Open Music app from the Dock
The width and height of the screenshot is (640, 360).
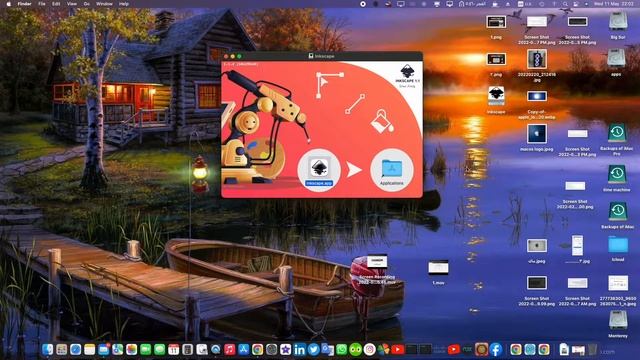pyautogui.click(x=230, y=349)
